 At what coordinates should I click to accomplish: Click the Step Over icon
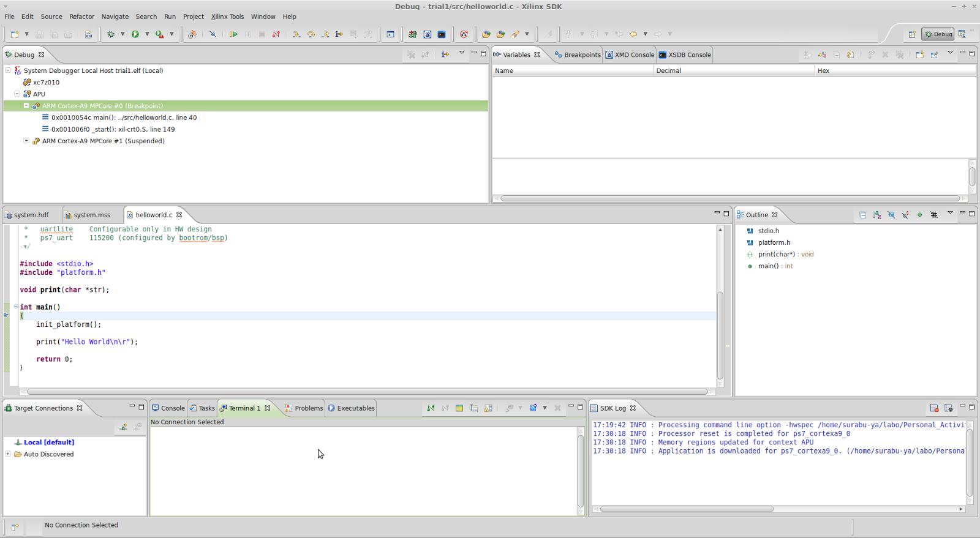tap(311, 34)
